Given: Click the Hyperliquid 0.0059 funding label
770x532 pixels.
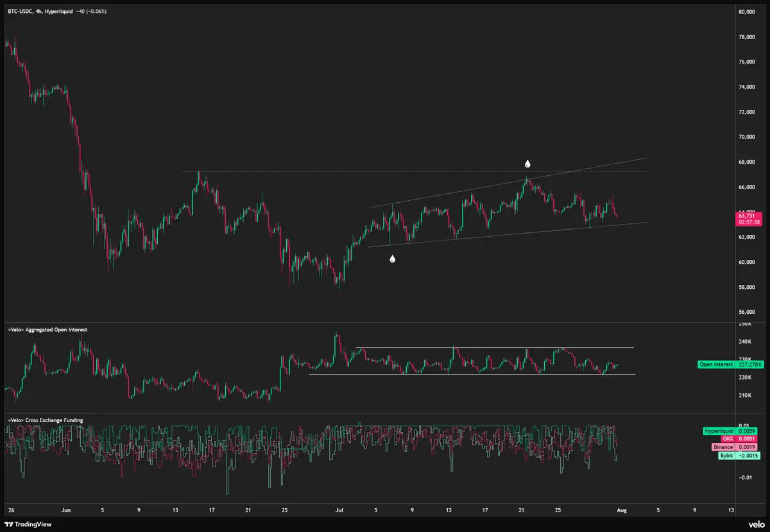Looking at the screenshot, I should pyautogui.click(x=730, y=431).
